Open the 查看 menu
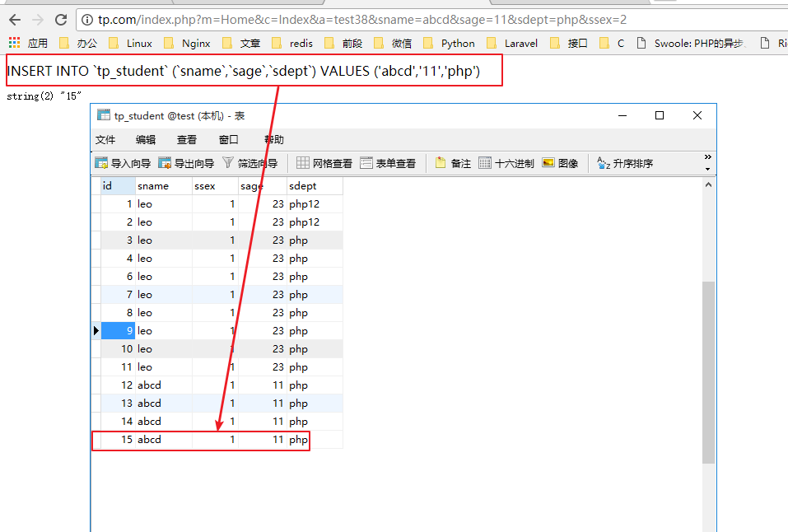 click(187, 140)
